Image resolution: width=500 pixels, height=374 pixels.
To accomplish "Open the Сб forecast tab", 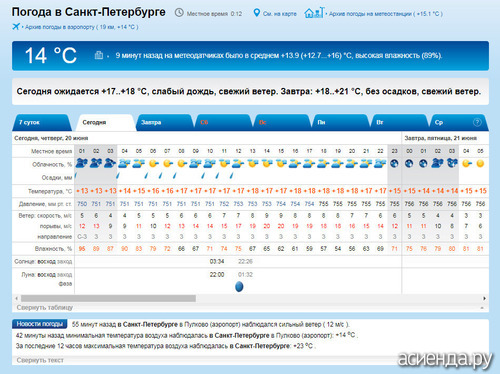I will tap(223, 122).
